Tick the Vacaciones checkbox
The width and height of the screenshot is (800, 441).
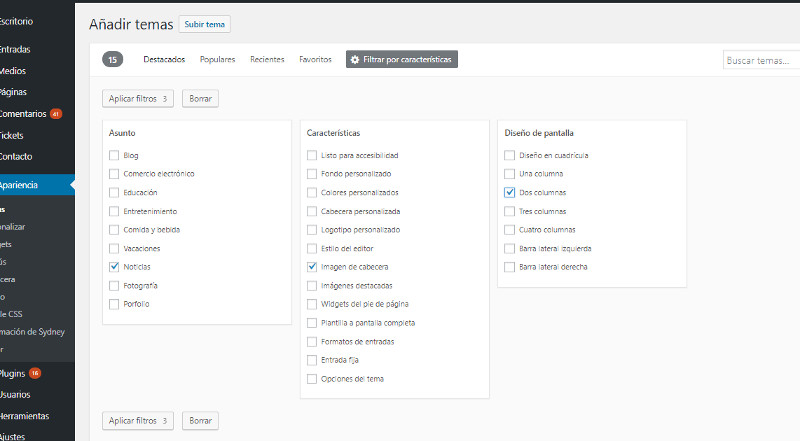click(114, 249)
